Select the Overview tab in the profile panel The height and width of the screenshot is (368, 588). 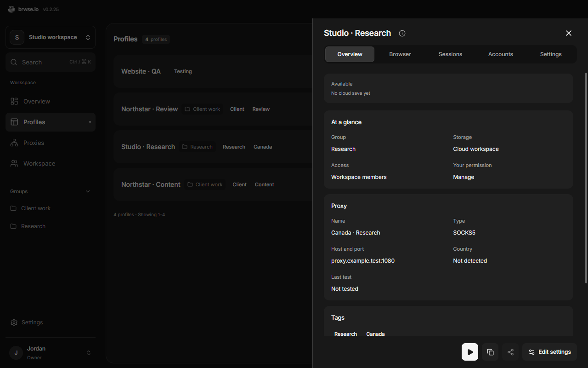tap(350, 54)
